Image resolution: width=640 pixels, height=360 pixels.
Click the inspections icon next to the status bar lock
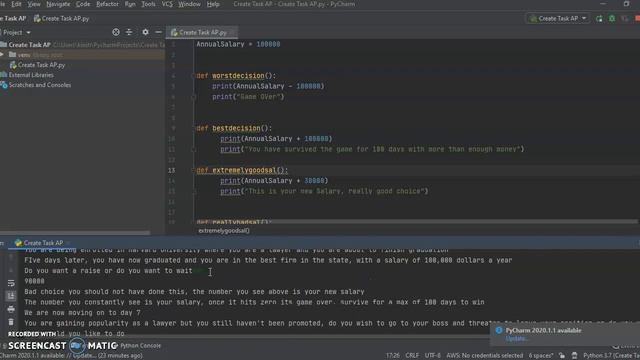click(574, 356)
